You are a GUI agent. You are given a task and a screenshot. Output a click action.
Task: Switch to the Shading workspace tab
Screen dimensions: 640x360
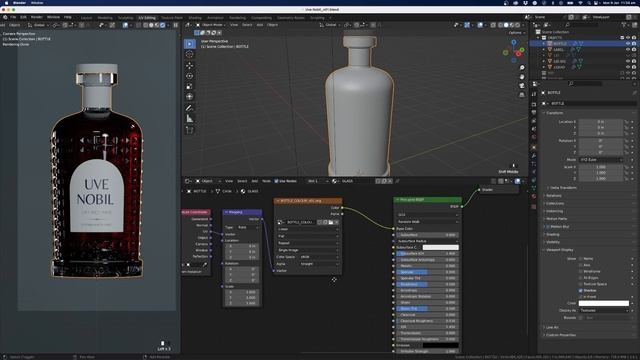(x=195, y=18)
